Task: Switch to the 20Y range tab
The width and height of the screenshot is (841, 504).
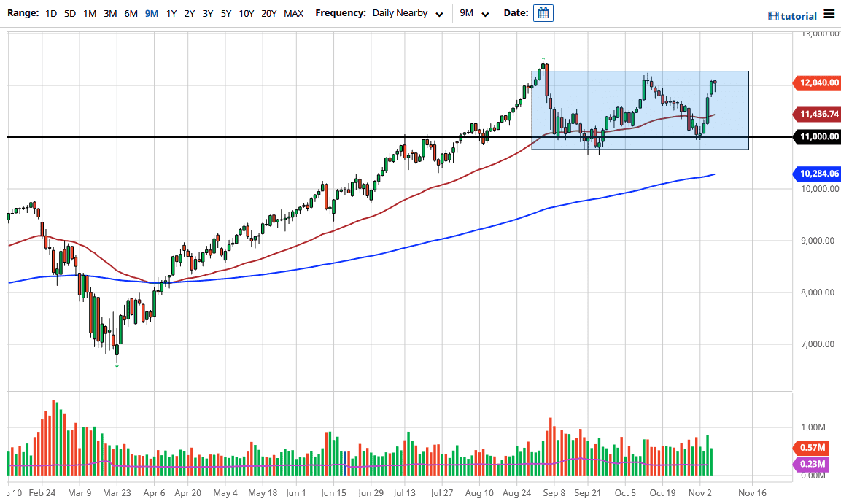Action: (268, 13)
